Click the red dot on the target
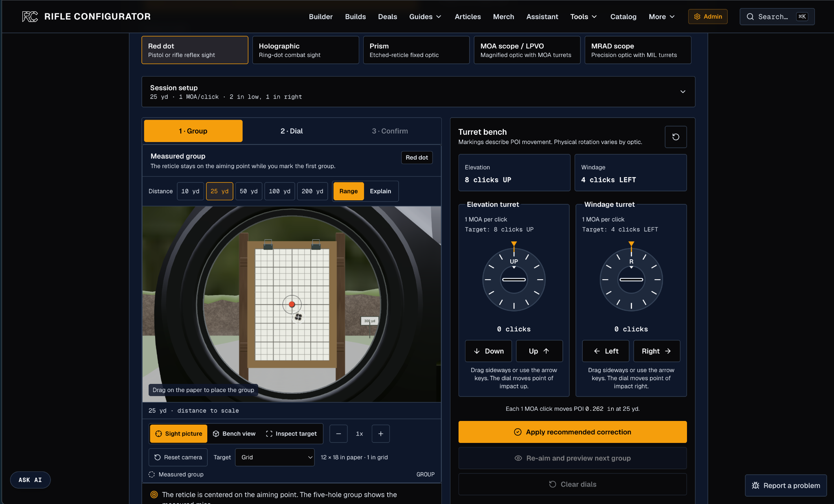Screen dimensions: 834x504 tap(292, 304)
